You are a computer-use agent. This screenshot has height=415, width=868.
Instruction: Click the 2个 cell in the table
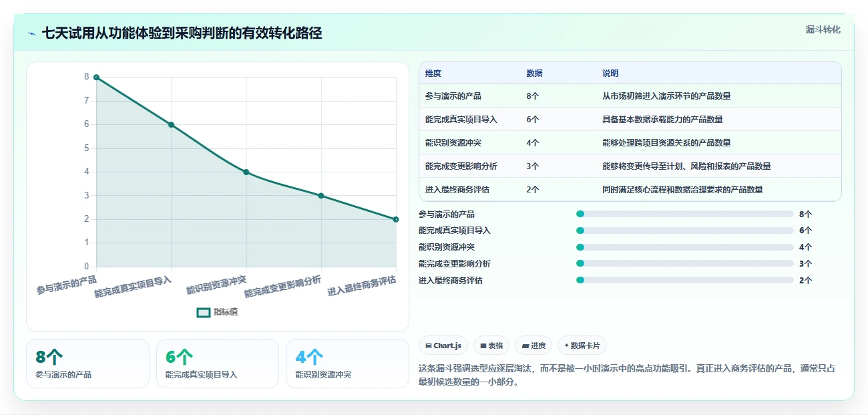533,190
